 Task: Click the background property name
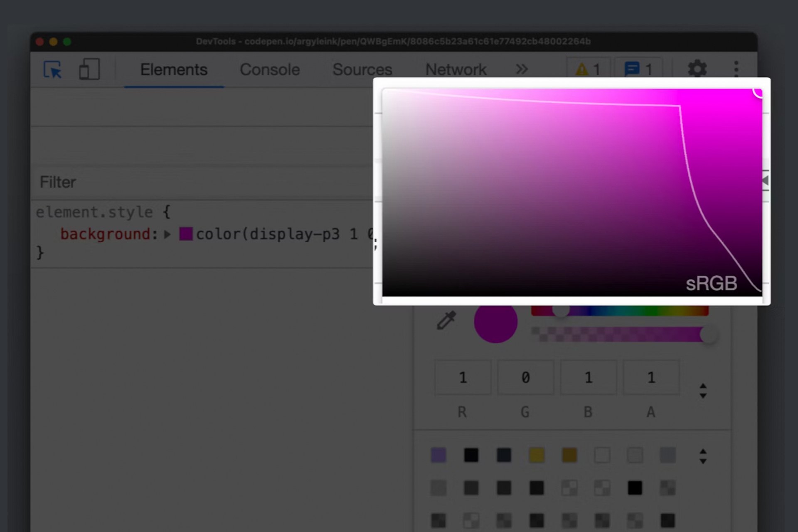pos(105,234)
